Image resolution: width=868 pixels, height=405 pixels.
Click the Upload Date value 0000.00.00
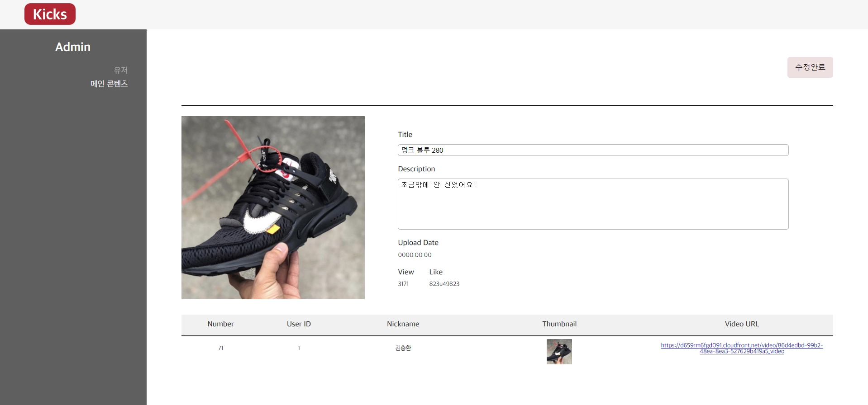click(415, 255)
